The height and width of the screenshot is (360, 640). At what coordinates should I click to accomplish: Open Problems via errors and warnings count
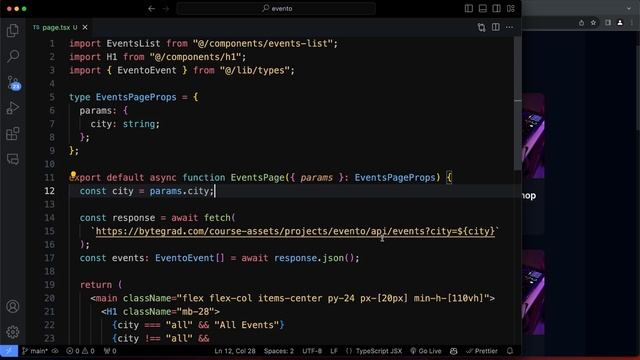[x=80, y=351]
